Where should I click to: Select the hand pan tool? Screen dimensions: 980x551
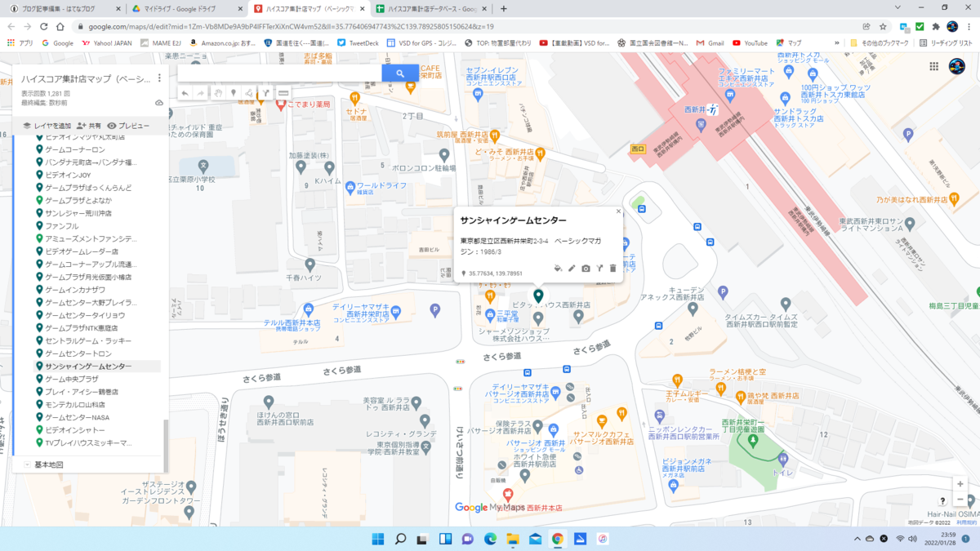coord(218,93)
